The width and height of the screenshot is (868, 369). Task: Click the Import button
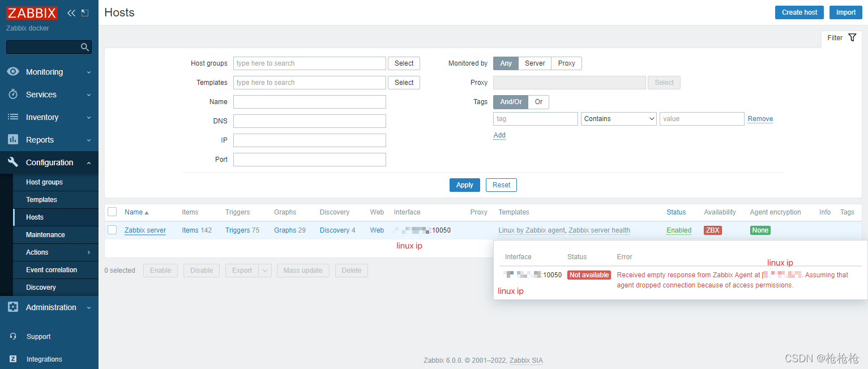[846, 12]
